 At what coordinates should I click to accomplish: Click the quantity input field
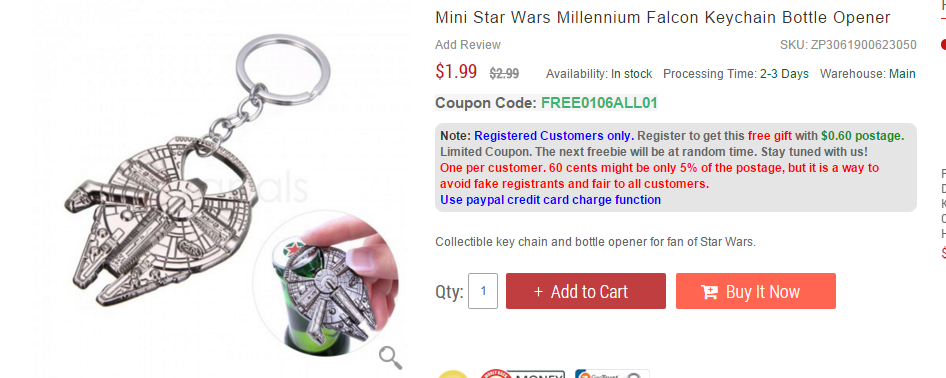tap(483, 291)
